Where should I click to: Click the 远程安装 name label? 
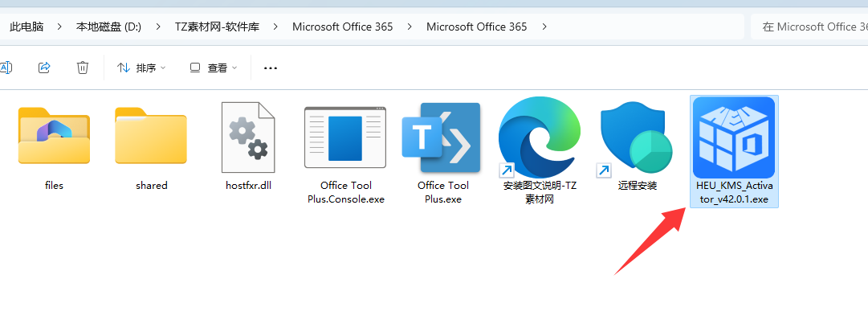(638, 186)
